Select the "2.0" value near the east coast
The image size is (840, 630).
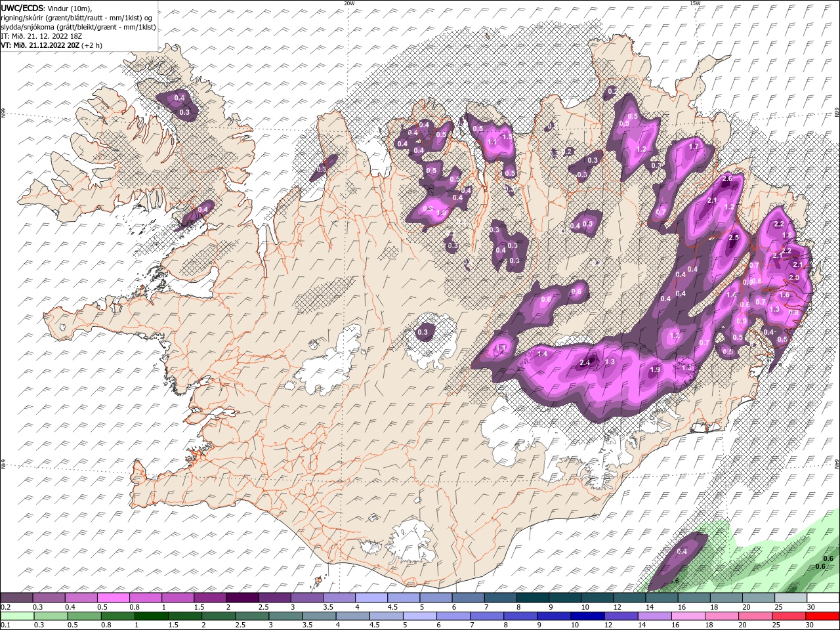point(793,278)
